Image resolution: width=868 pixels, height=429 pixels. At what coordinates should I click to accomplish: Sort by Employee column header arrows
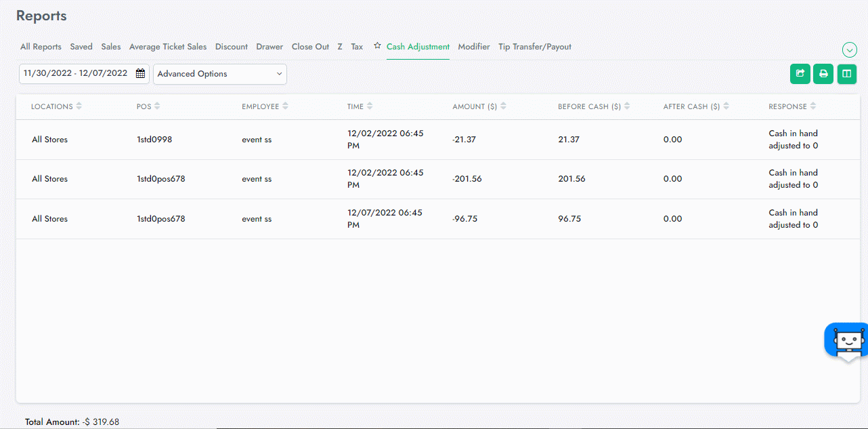285,106
